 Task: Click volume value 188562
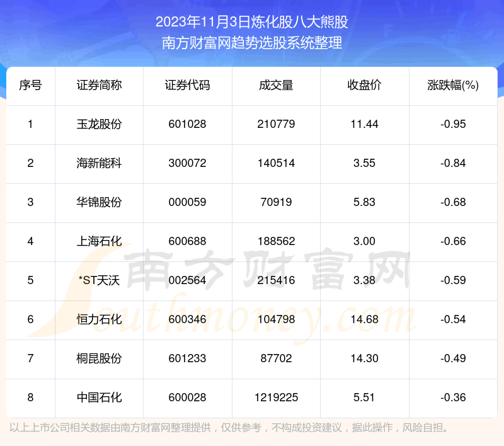276,241
